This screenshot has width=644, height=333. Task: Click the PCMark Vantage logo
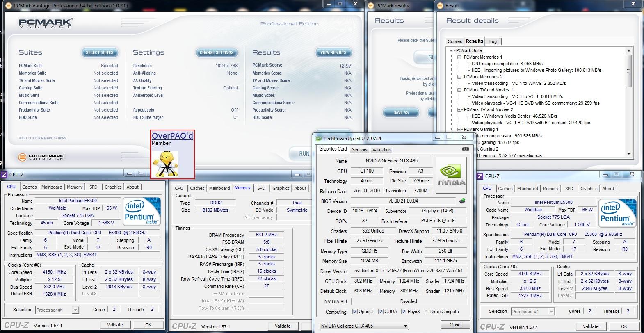coord(46,23)
